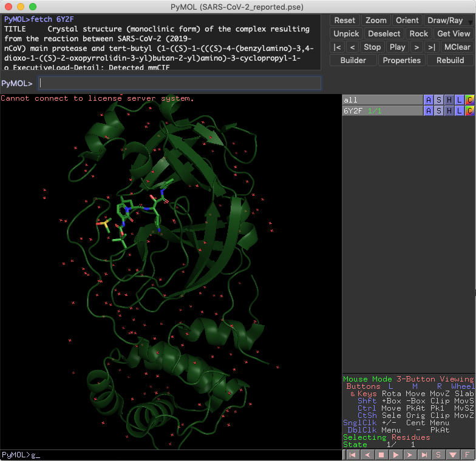Open Show menu for 'all'
Image resolution: width=476 pixels, height=461 pixels.
point(438,99)
